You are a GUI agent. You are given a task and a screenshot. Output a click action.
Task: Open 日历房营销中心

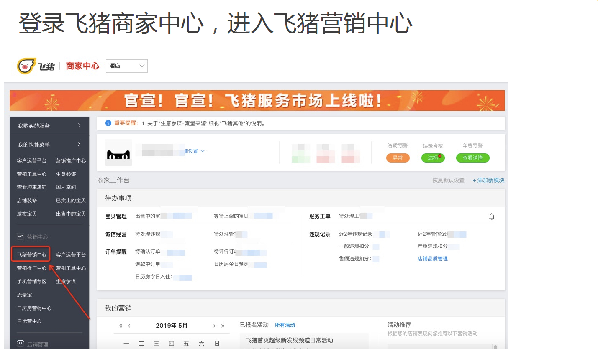click(x=34, y=308)
